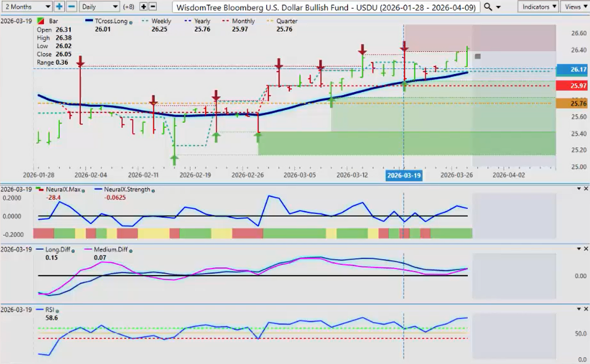Click the symbol name field for USDU
Viewport: 590px width, 364px height.
pos(325,7)
